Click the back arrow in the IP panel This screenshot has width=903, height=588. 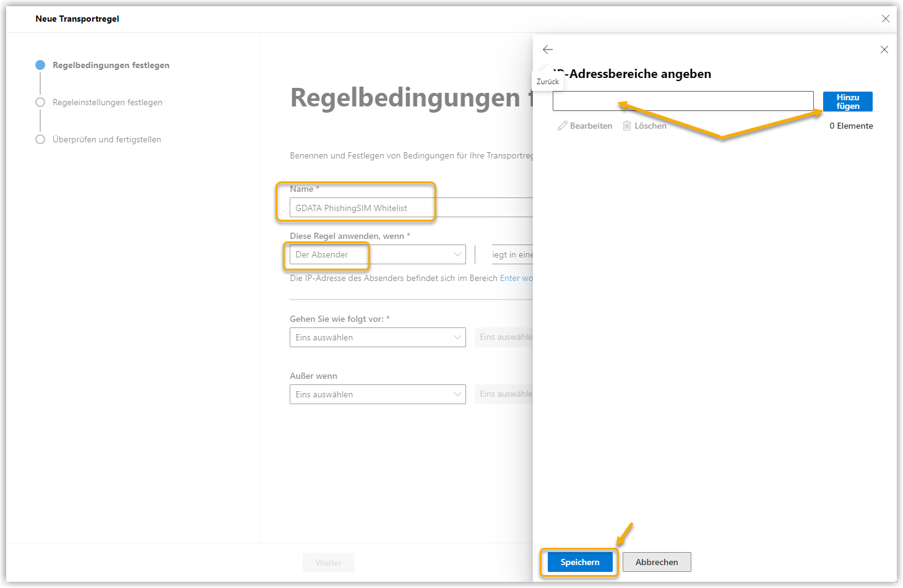(x=548, y=50)
